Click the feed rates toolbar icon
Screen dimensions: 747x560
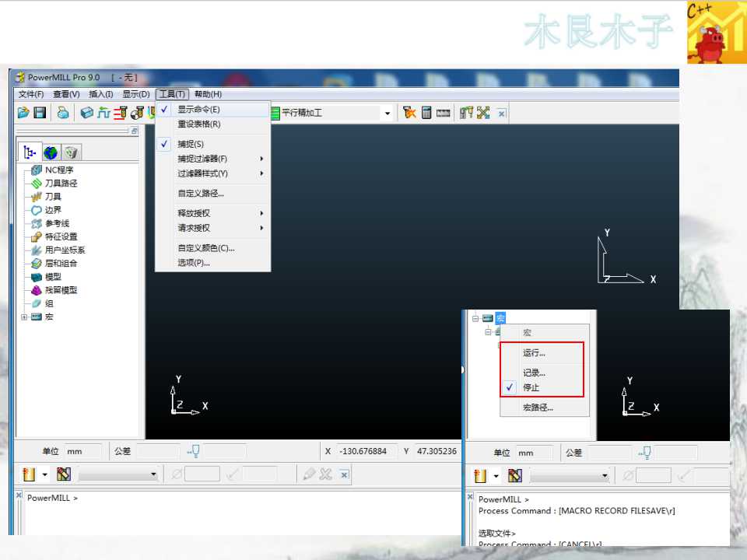click(x=103, y=113)
